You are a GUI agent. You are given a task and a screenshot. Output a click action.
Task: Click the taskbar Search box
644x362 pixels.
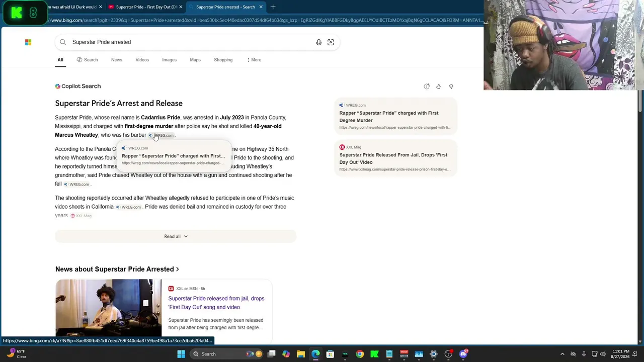tap(227, 354)
